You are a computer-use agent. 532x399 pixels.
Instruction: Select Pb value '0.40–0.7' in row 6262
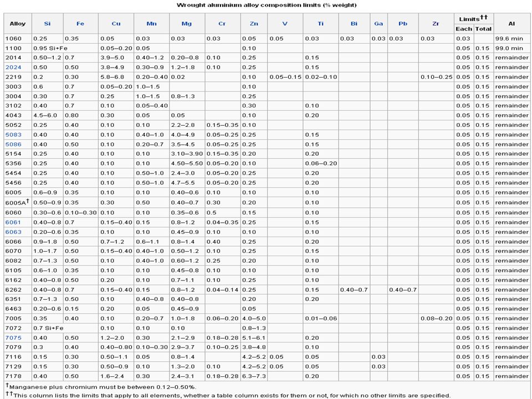(x=403, y=290)
